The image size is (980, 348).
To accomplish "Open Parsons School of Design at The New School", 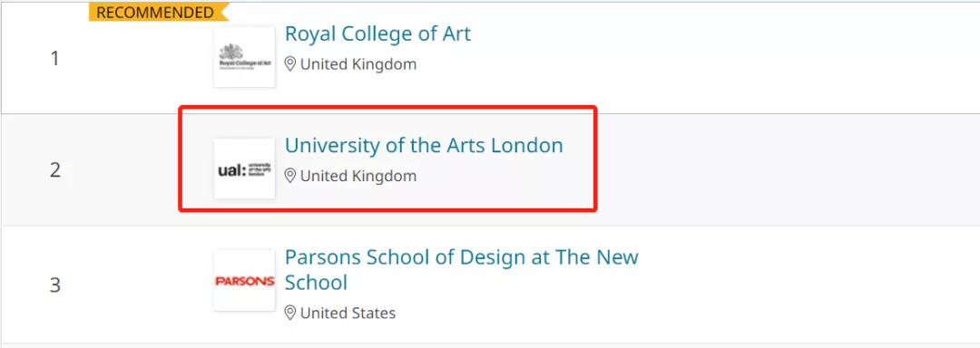I will pos(461,269).
